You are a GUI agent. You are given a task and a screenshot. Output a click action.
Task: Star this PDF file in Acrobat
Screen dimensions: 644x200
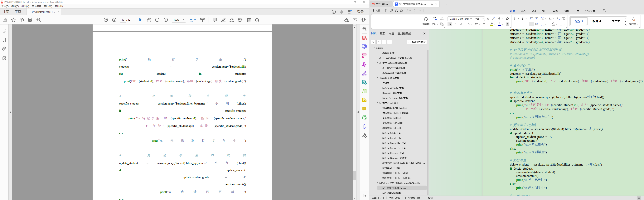(13, 20)
